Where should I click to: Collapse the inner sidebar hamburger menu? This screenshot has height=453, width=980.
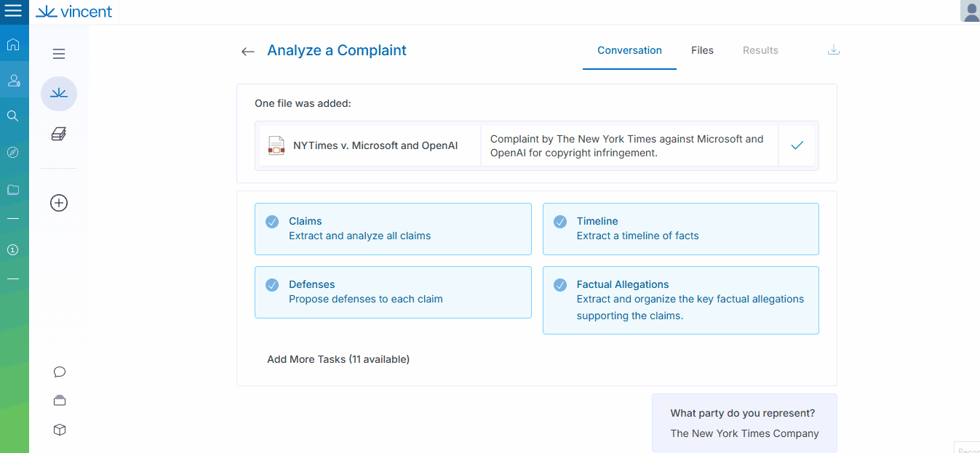pyautogui.click(x=59, y=54)
